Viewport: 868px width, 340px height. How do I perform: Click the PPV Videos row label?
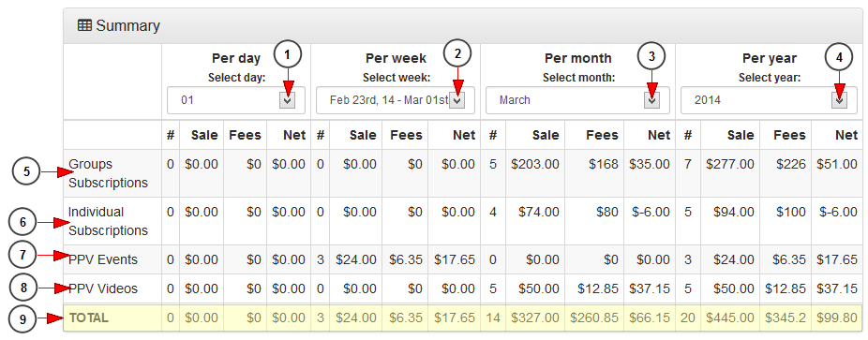103,288
